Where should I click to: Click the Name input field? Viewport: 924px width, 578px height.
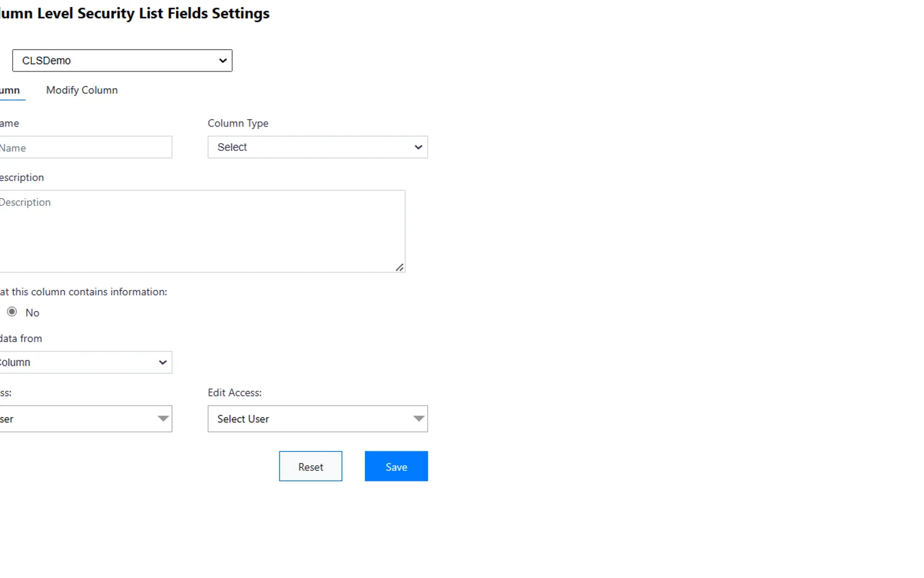(85, 147)
